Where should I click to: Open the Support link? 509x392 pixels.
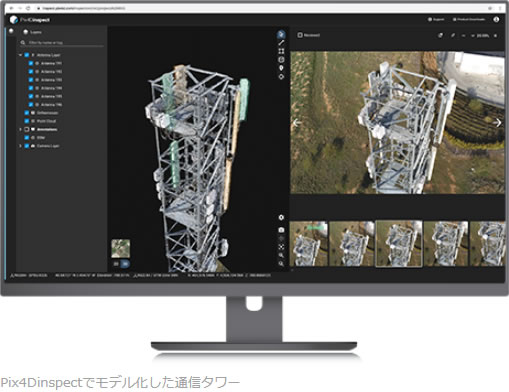(436, 19)
